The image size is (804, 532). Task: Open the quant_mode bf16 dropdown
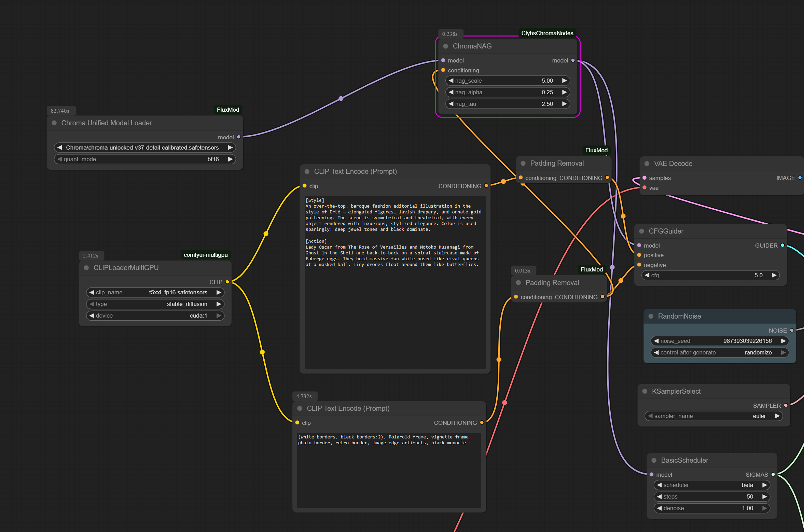point(145,159)
